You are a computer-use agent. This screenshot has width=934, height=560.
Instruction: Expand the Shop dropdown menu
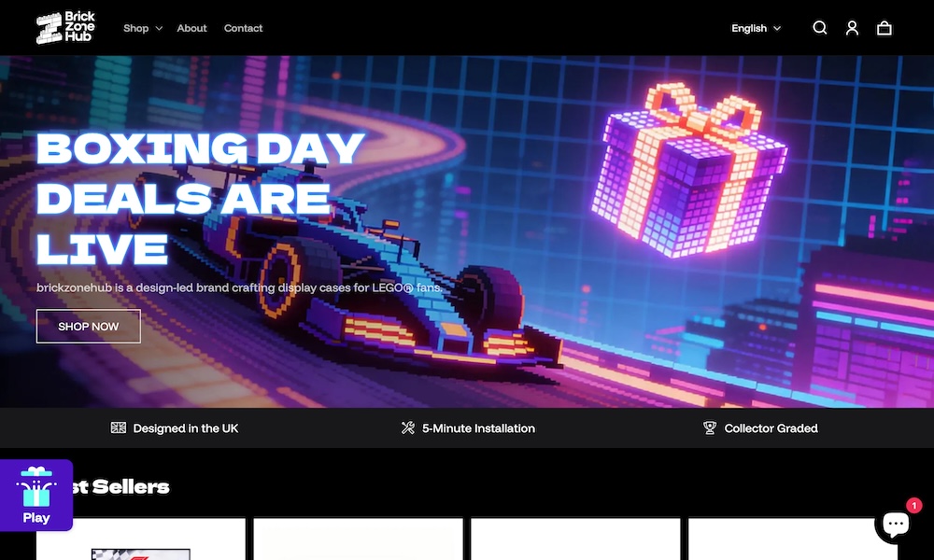coord(142,28)
